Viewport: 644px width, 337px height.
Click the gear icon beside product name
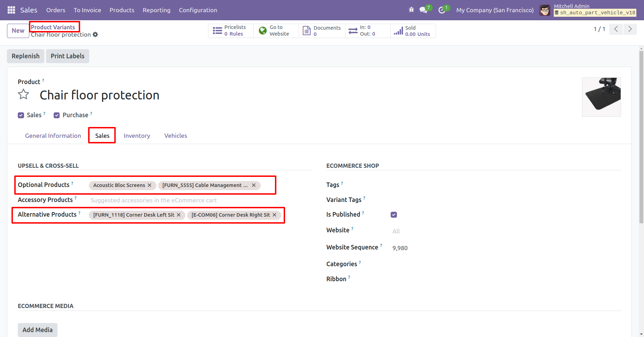[x=95, y=35]
